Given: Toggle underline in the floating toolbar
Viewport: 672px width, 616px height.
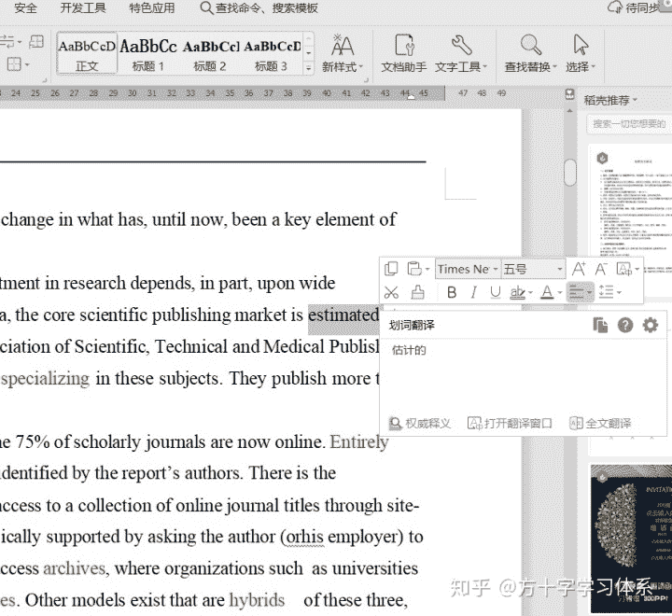Looking at the screenshot, I should click(x=495, y=293).
